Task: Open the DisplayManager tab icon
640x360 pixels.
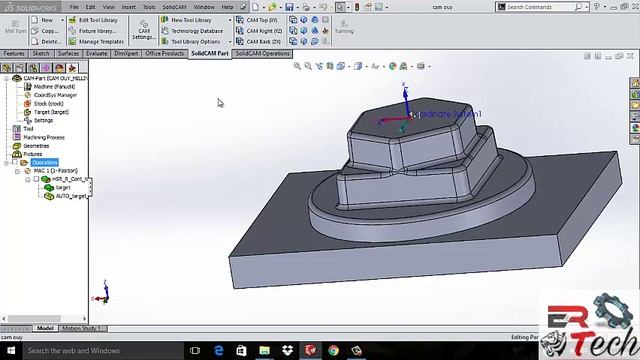Action: pos(59,68)
